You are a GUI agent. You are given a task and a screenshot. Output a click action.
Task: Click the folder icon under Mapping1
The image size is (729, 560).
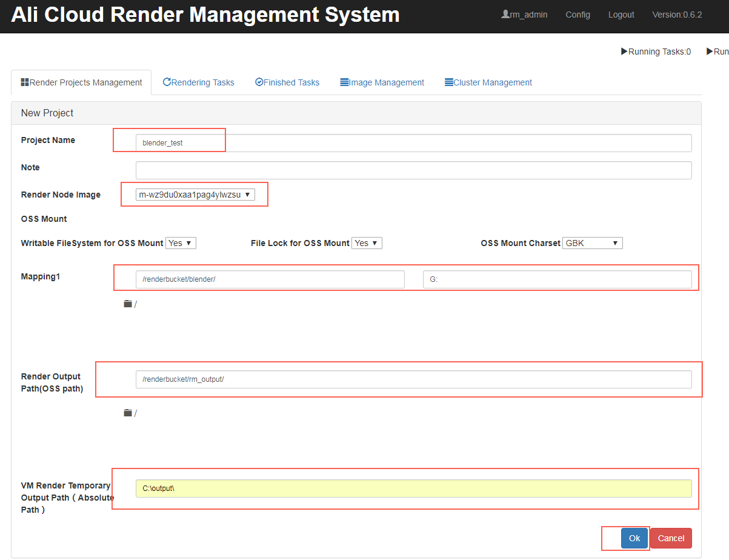[128, 304]
